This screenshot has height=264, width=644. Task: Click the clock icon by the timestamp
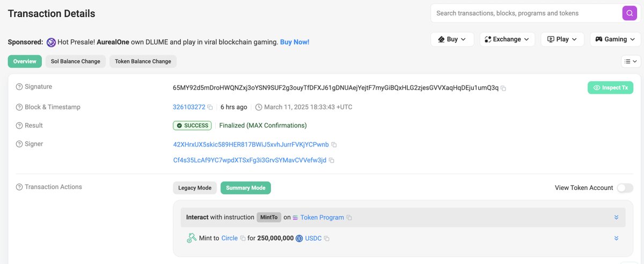[x=259, y=107]
